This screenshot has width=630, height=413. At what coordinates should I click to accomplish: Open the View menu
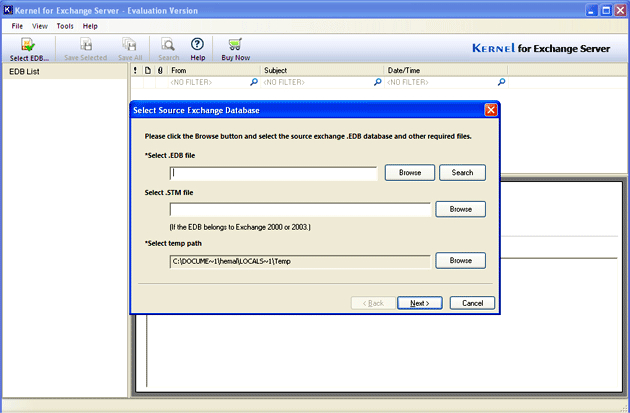click(40, 25)
